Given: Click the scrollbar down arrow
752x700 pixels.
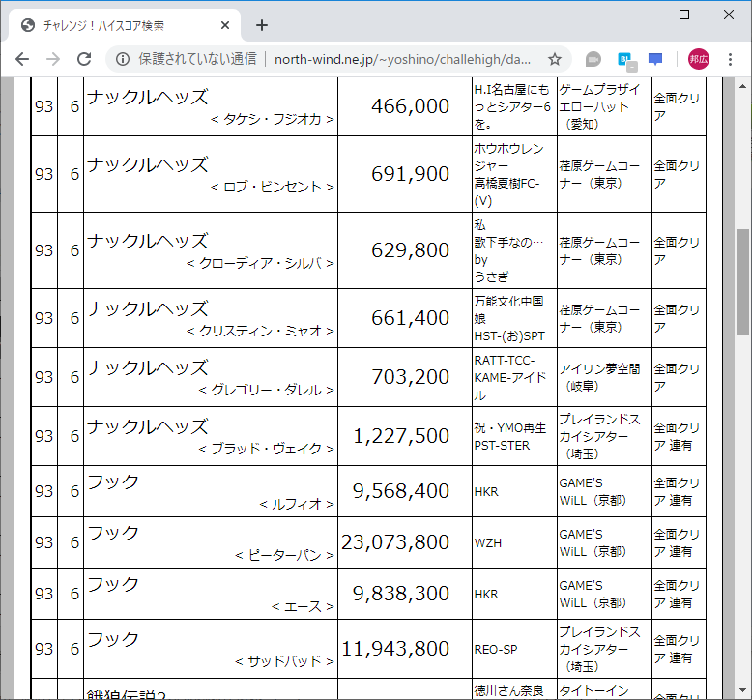Looking at the screenshot, I should 742,690.
